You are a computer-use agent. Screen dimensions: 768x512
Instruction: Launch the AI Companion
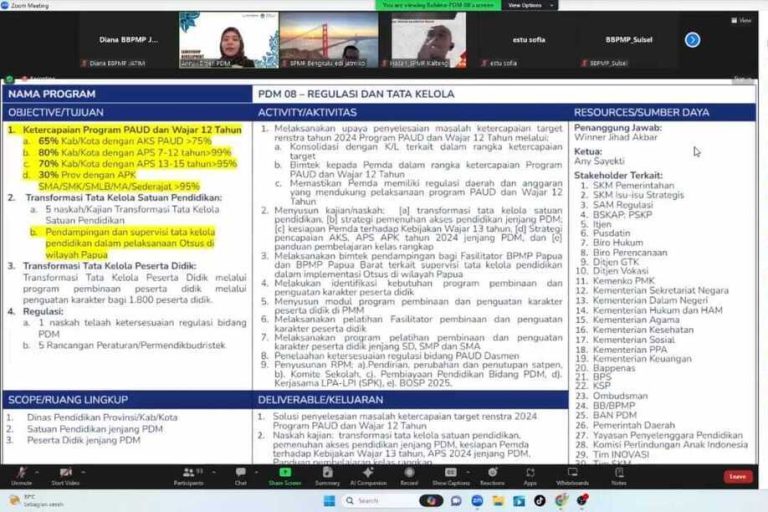(x=368, y=475)
